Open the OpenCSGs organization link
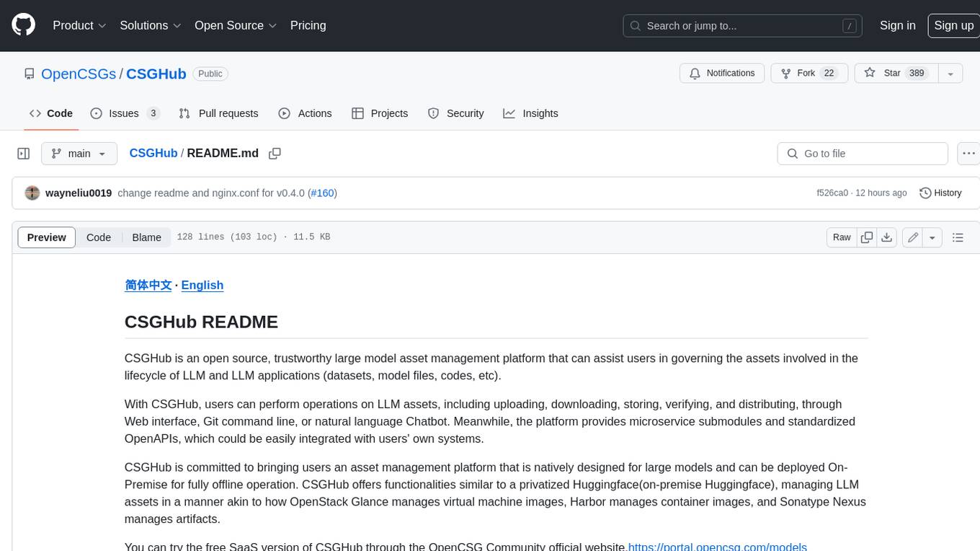Viewport: 980px width, 551px height. [79, 74]
